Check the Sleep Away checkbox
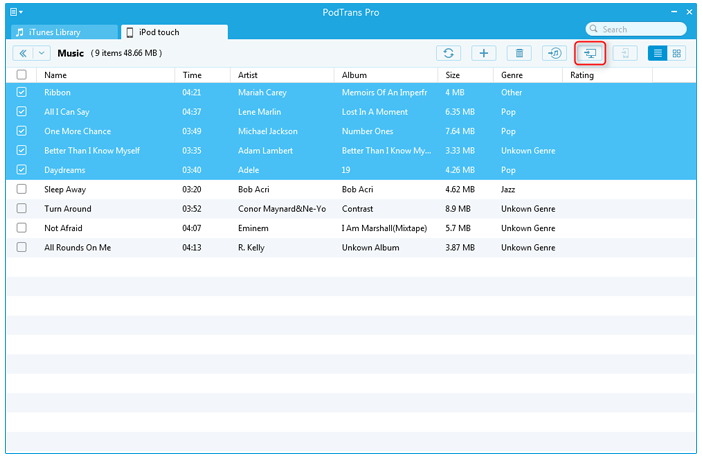The height and width of the screenshot is (456, 702). [x=21, y=189]
